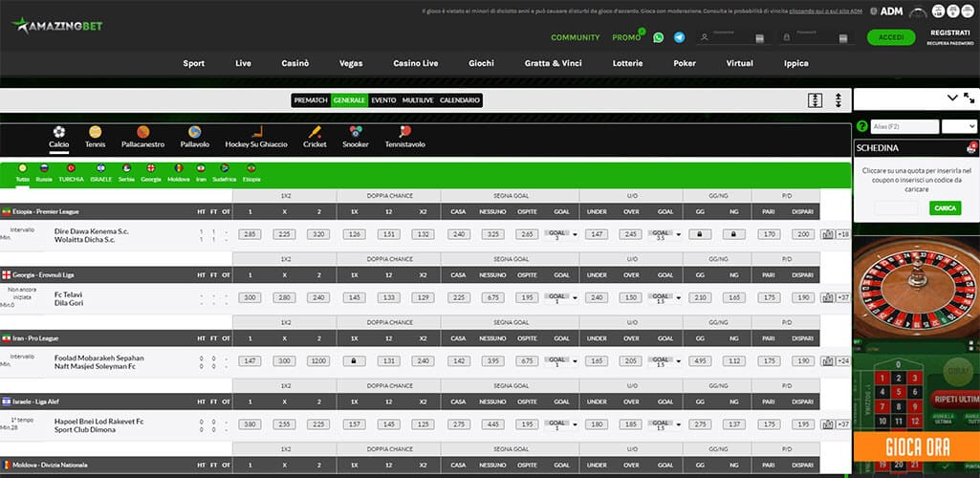
Task: Open the Ippica menu item
Action: (x=796, y=63)
